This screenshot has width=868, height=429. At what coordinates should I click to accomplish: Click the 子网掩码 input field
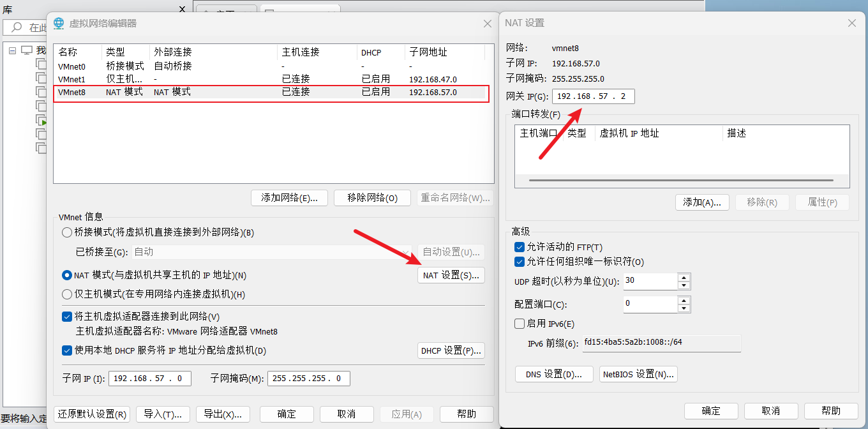(x=309, y=379)
